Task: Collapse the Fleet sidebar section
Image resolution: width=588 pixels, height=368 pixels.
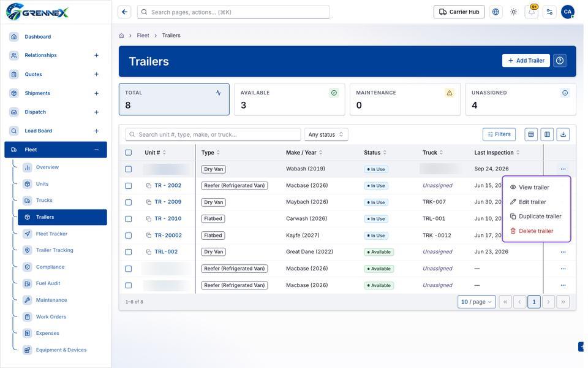Action: click(96, 150)
